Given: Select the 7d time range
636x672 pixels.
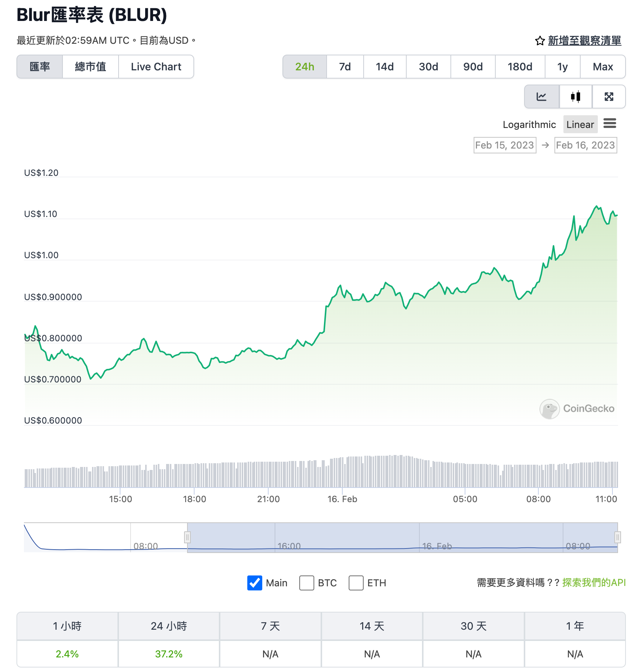Looking at the screenshot, I should click(x=345, y=67).
